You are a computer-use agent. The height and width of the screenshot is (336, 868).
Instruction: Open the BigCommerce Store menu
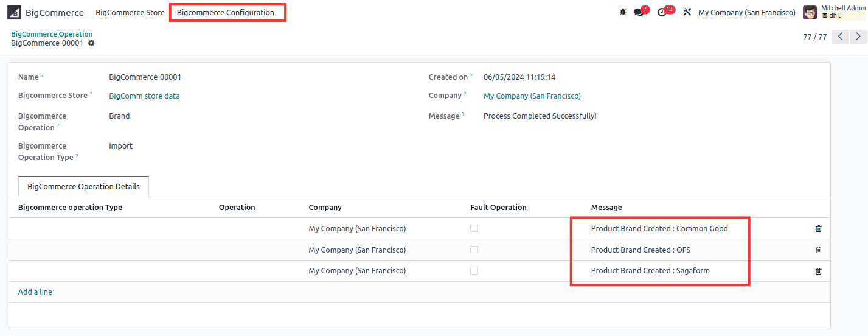[x=130, y=12]
